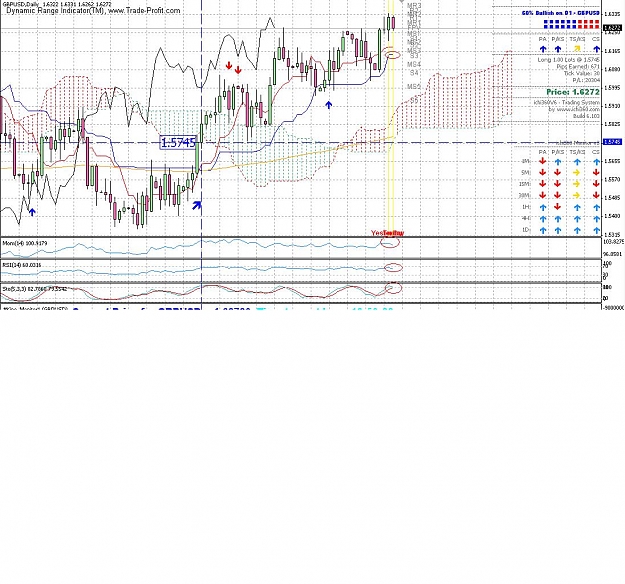Select the 15M row red P/KS arrow
This screenshot has height=584, width=625.
click(558, 184)
